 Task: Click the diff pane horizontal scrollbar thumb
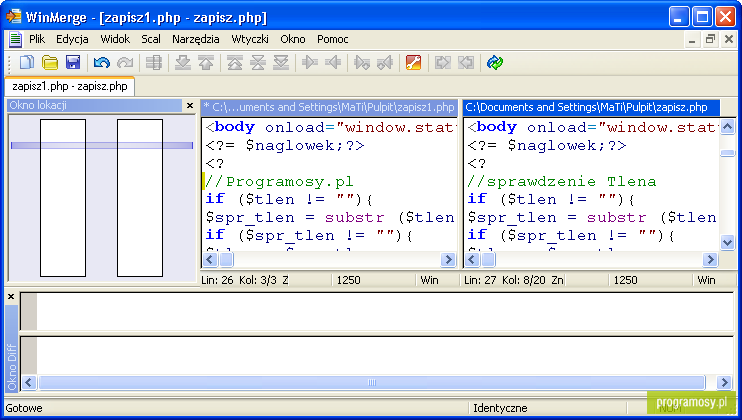(x=371, y=382)
